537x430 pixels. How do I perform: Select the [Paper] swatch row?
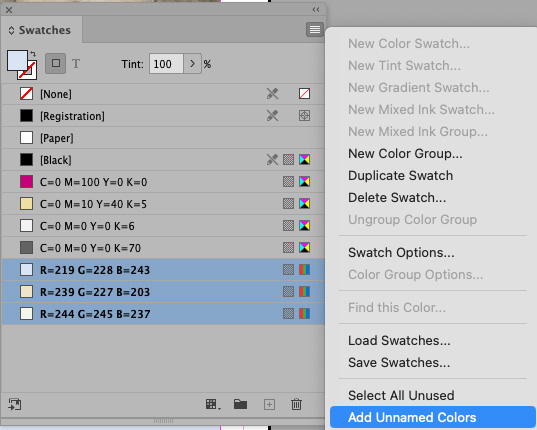[163, 138]
